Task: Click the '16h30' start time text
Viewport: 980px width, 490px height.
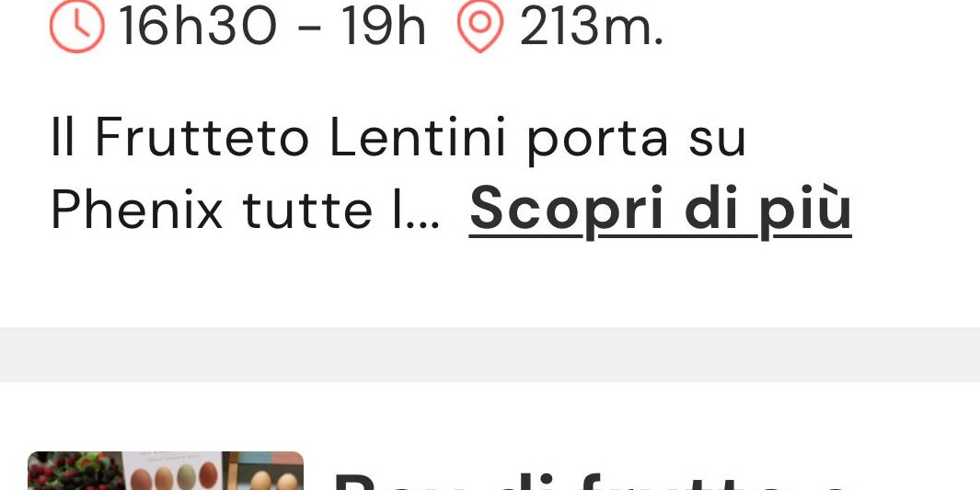Action: 198,27
